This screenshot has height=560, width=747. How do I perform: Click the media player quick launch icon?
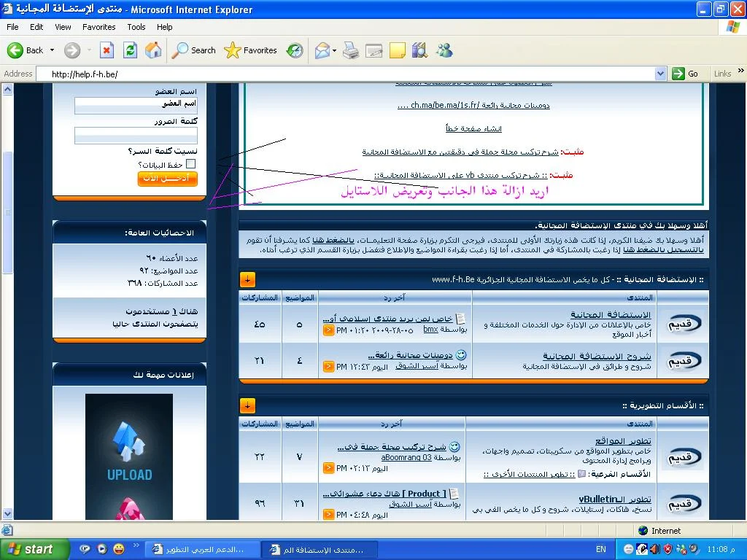[x=102, y=549]
